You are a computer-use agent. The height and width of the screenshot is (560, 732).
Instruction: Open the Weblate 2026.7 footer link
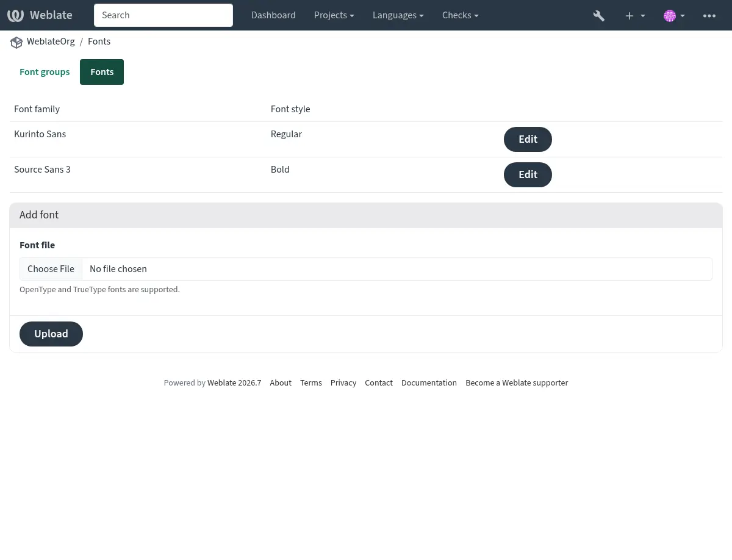(x=234, y=383)
